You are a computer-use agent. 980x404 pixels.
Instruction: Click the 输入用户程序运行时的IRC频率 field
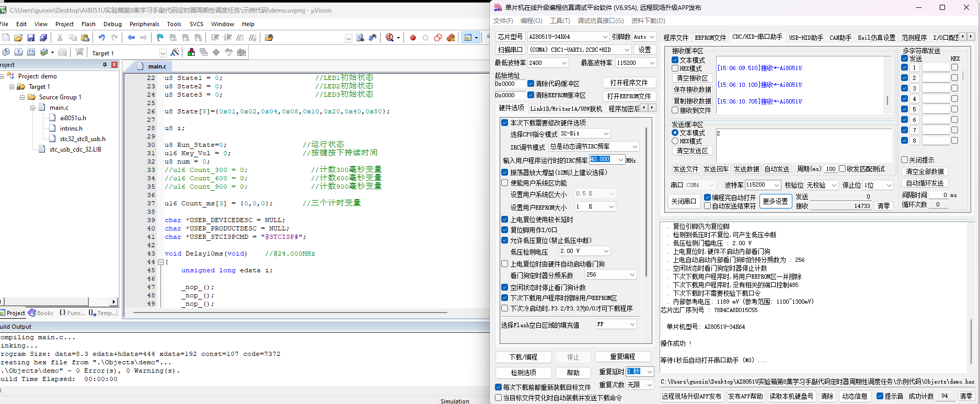(x=607, y=159)
